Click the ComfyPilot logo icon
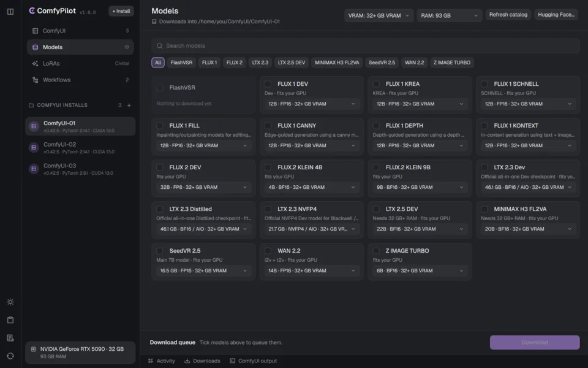The height and width of the screenshot is (368, 588). [32, 10]
